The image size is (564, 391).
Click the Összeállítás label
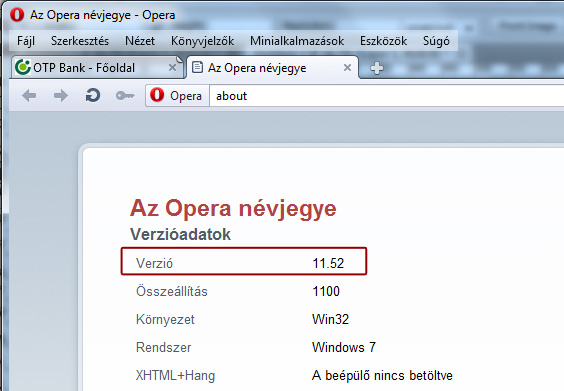pyautogui.click(x=172, y=291)
